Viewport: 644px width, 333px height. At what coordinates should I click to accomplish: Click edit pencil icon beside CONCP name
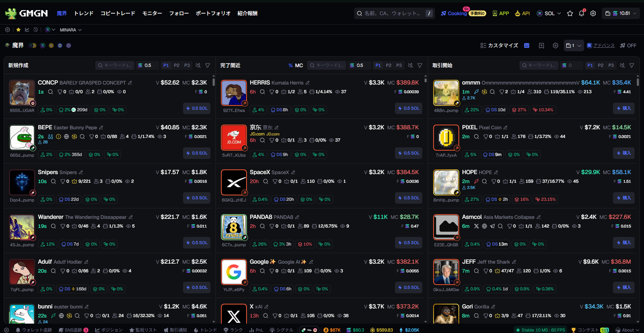pos(130,83)
